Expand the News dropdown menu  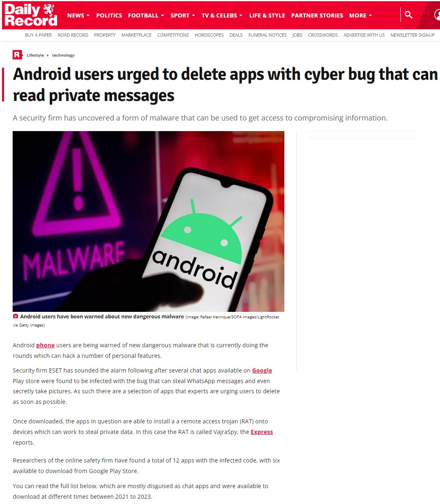click(79, 15)
